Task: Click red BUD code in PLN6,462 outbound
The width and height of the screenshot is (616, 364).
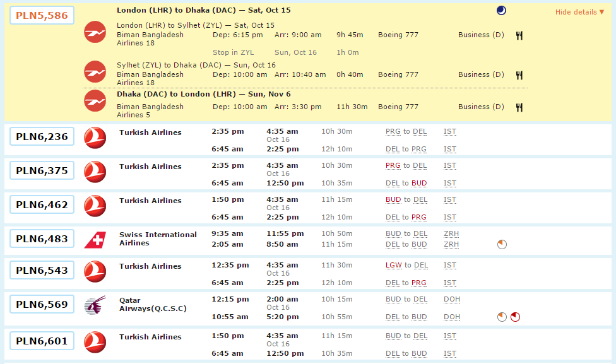Action: click(x=393, y=199)
